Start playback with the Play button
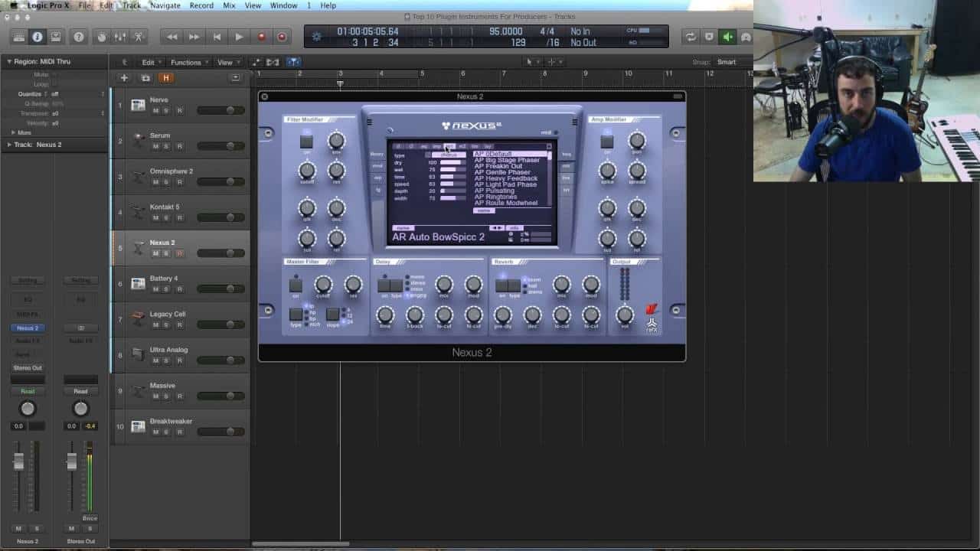980x551 pixels. [239, 37]
